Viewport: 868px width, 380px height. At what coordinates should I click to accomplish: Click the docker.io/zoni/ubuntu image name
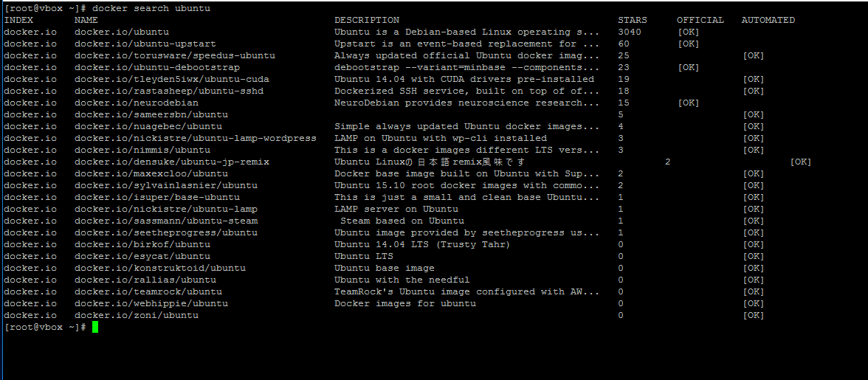(137, 315)
